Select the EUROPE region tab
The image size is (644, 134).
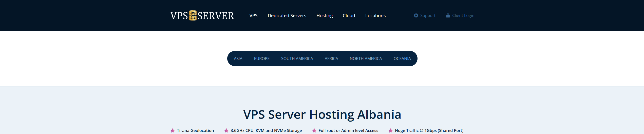click(x=262, y=59)
